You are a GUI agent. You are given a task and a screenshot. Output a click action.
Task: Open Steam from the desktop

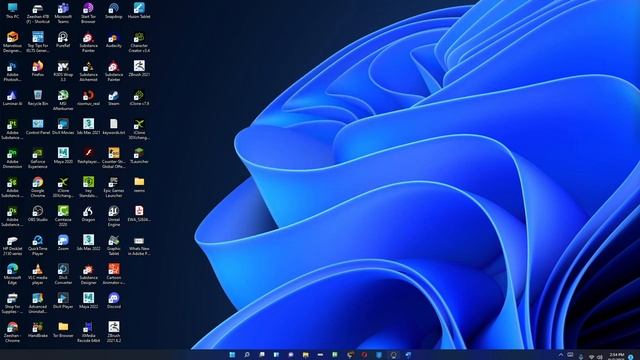click(x=113, y=98)
